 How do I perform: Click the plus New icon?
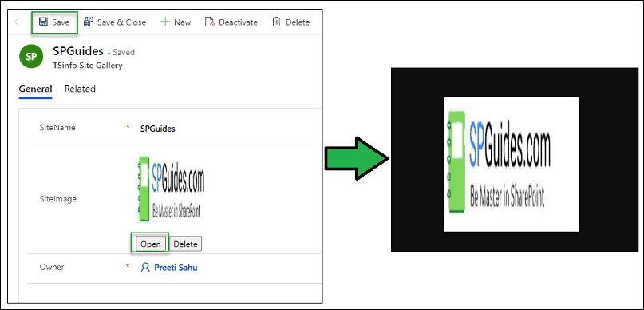164,22
